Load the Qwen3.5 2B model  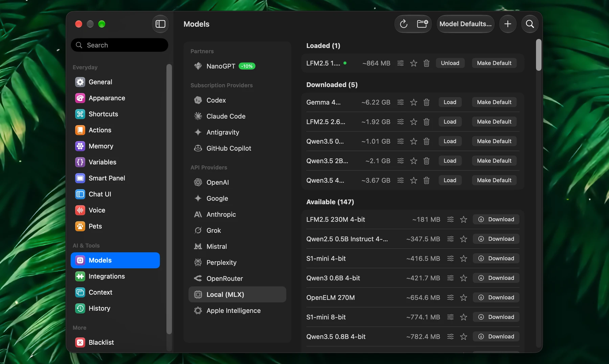(x=450, y=161)
